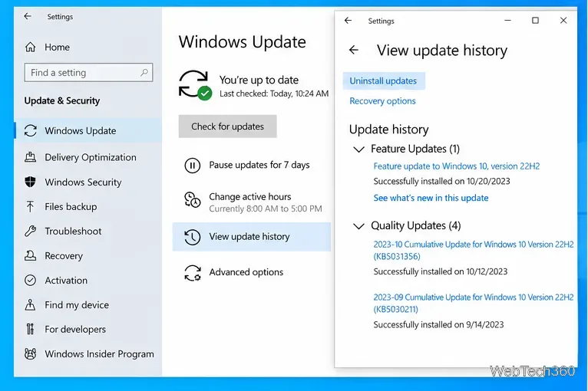This screenshot has width=588, height=391.
Task: Open Feature update to Windows 10, version 22H2 link
Action: 457,166
